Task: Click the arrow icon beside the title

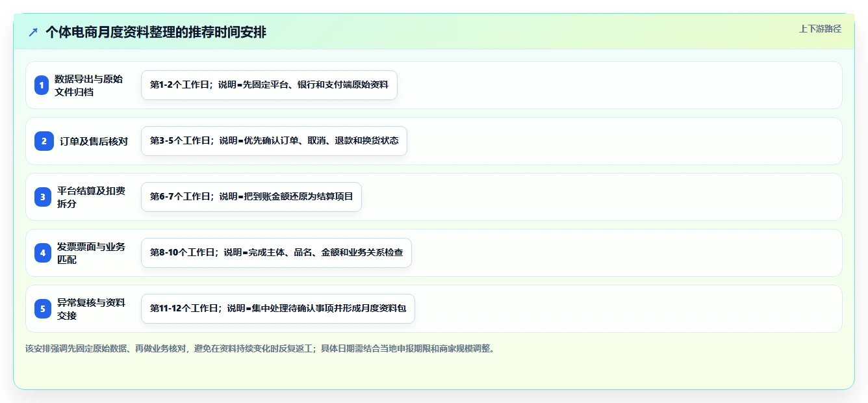Action: click(x=33, y=32)
